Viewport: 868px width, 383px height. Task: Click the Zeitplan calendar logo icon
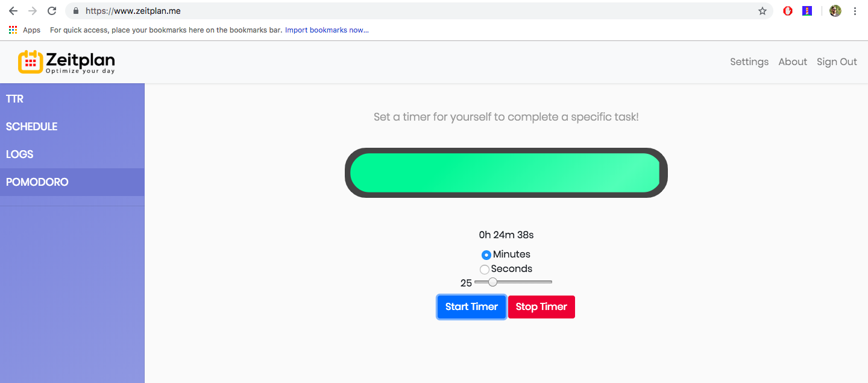31,62
